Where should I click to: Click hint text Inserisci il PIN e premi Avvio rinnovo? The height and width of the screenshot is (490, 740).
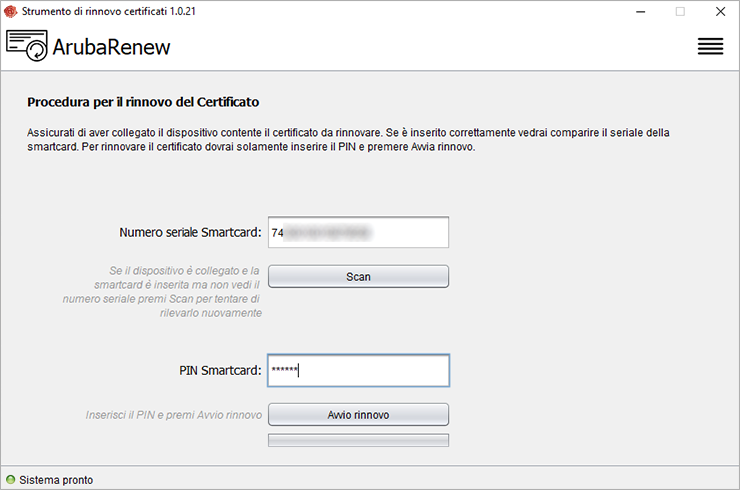pyautogui.click(x=174, y=415)
